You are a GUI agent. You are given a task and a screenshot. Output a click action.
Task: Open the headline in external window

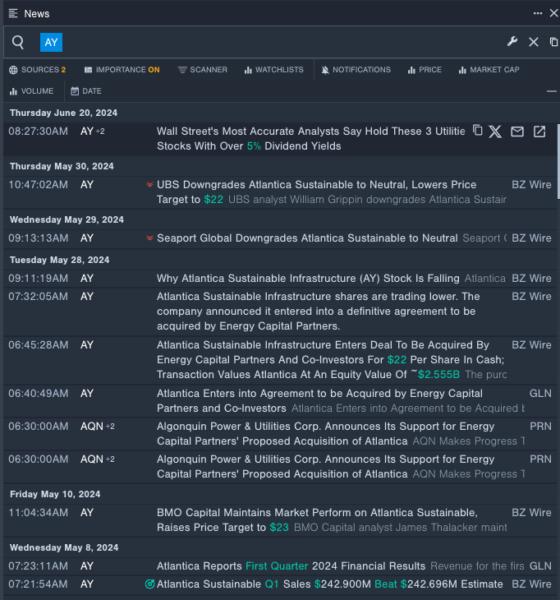click(539, 132)
